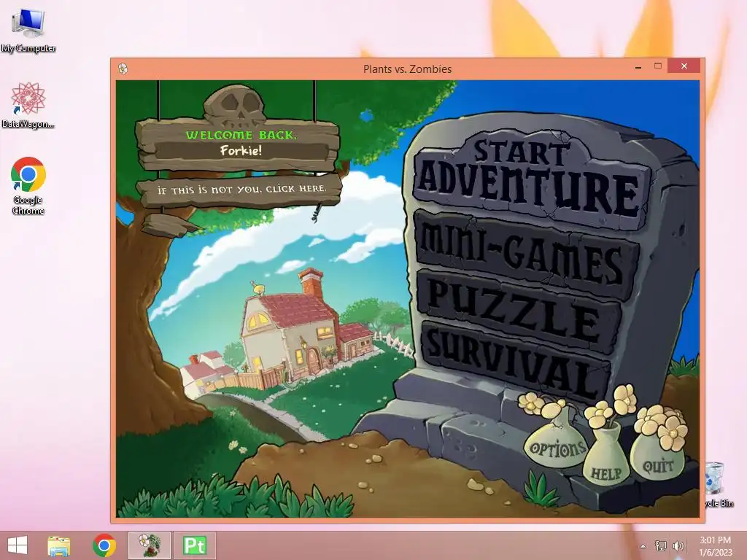Image resolution: width=747 pixels, height=560 pixels.
Task: Open File Explorer from taskbar
Action: [58, 545]
